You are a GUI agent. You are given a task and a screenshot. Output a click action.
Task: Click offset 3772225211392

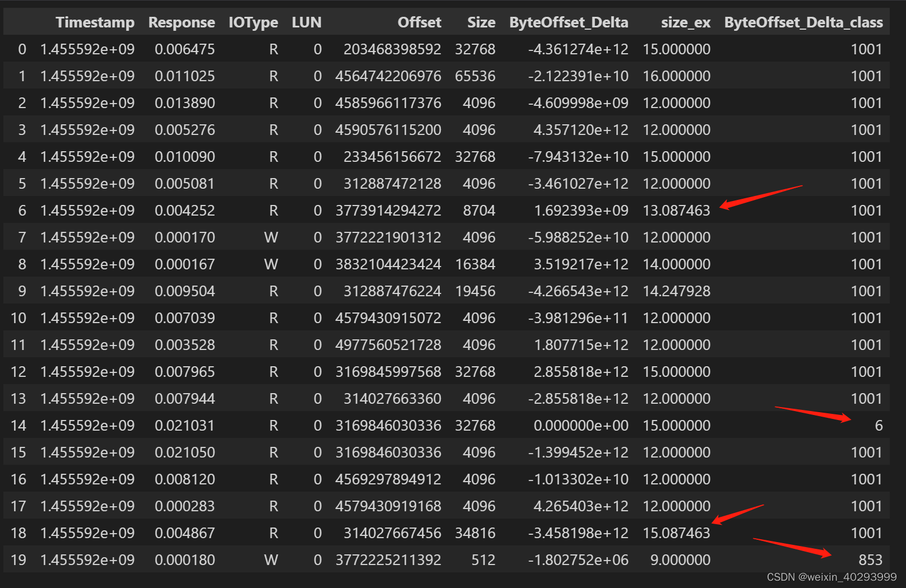(388, 560)
